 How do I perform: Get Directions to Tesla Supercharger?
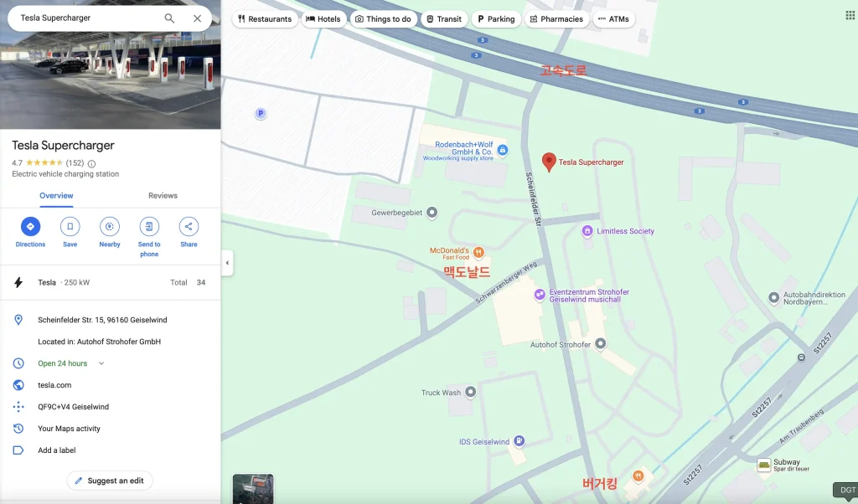pos(31,232)
